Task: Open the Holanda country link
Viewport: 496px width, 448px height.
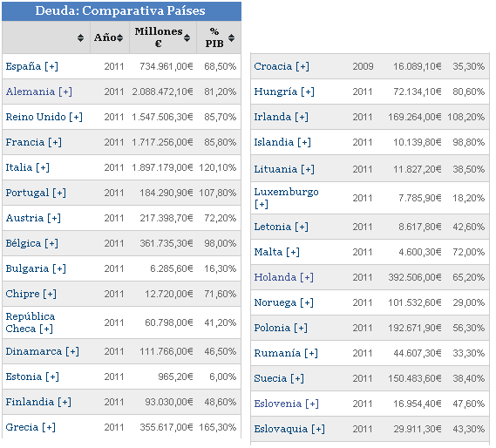Action: coord(275,277)
